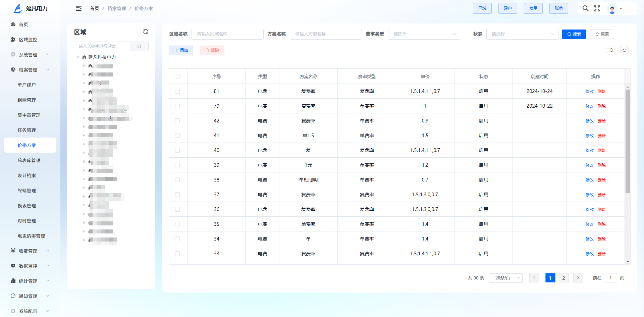Click 修改 link for row 79
The image size is (644, 317).
point(589,106)
